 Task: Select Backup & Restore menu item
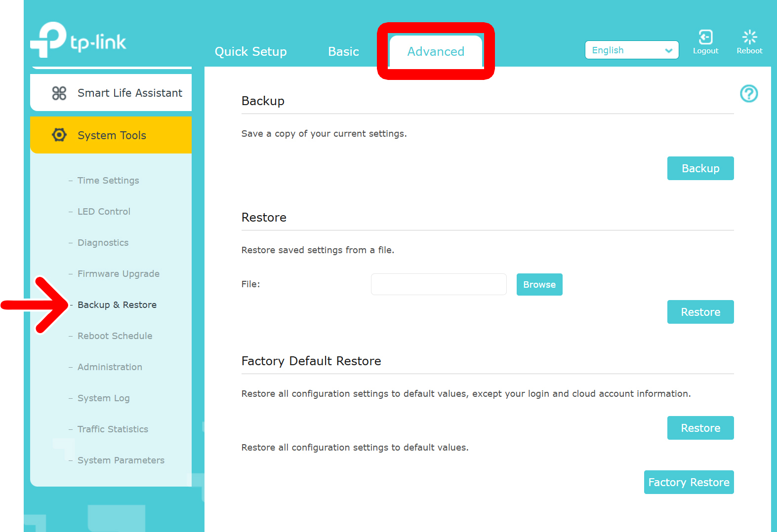pyautogui.click(x=117, y=305)
